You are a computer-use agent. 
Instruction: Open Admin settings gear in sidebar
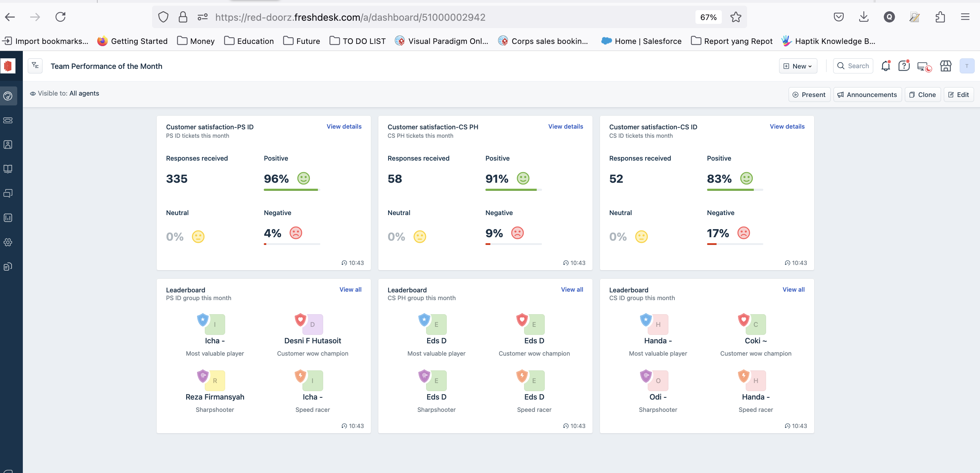pyautogui.click(x=8, y=242)
